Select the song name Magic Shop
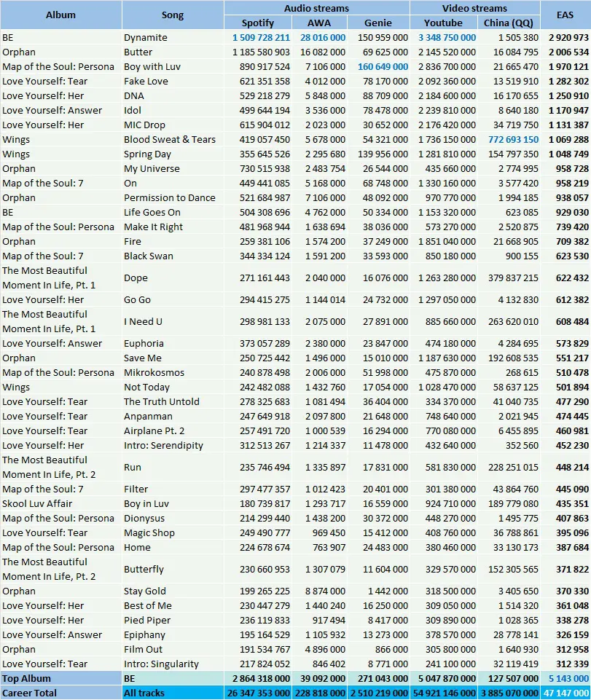Screen dimensions: 591x700 149,533
